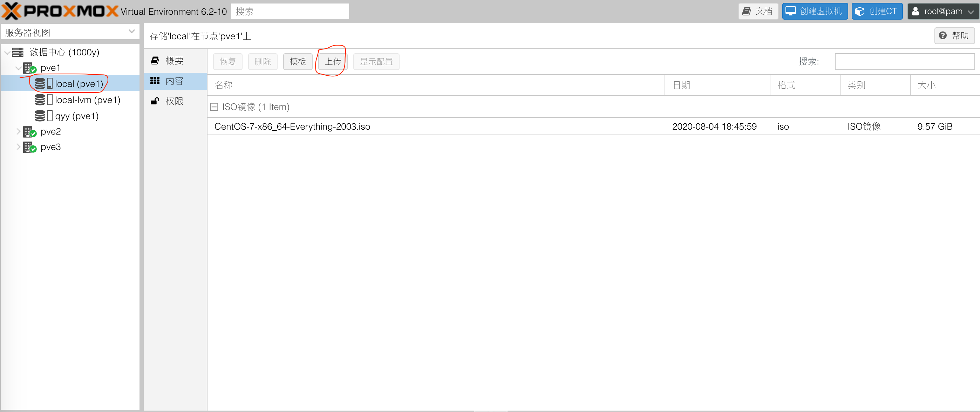Open the 内容 tab
980x412 pixels.
point(175,81)
